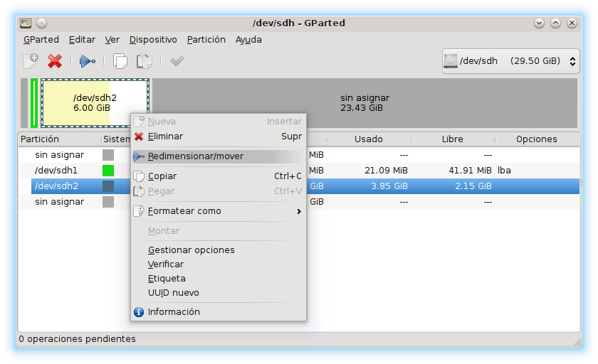The image size is (598, 364).
Task: Click the Redimensionar/mover arrow icon in menu
Action: pyautogui.click(x=139, y=156)
